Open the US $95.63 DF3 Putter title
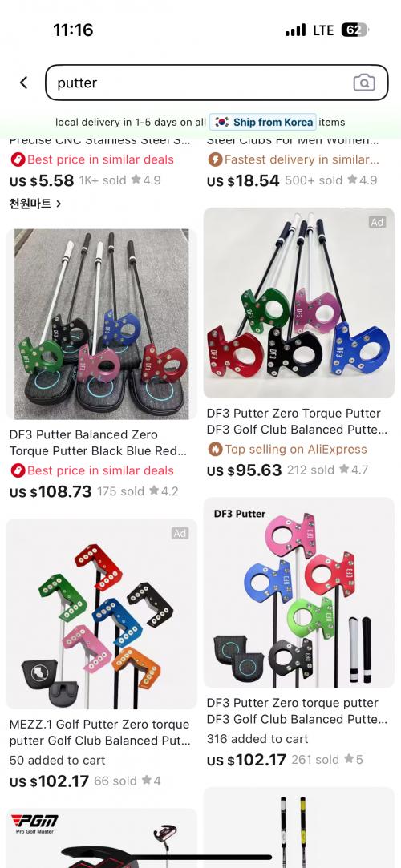This screenshot has height=868, width=401. (x=297, y=422)
